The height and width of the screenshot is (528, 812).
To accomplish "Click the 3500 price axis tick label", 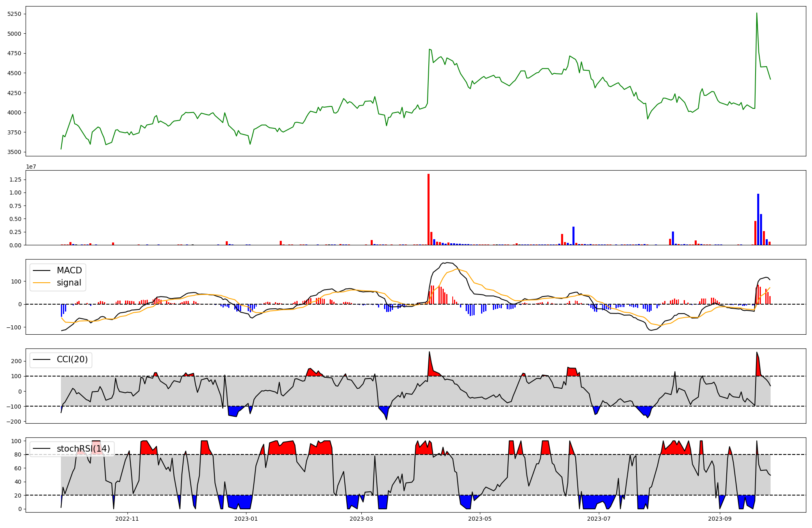I will pos(15,152).
